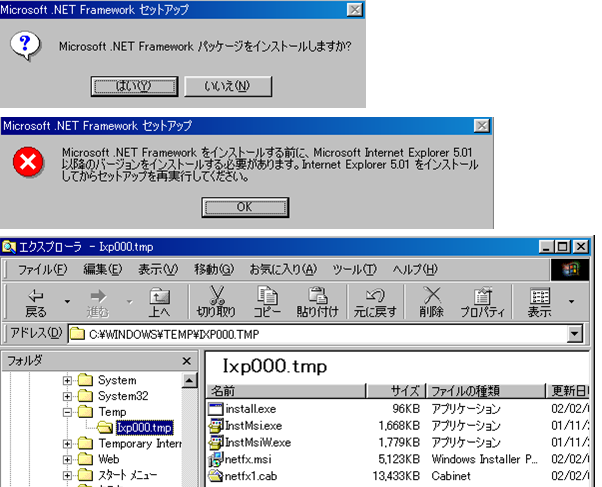Open the 編集(E) menu
Screen dimensions: 602x487
(103, 270)
